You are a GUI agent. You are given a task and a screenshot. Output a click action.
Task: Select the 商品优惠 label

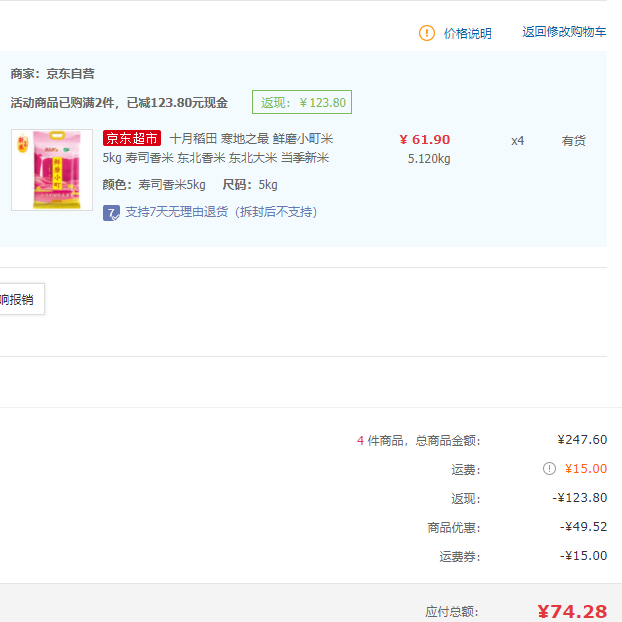point(454,528)
